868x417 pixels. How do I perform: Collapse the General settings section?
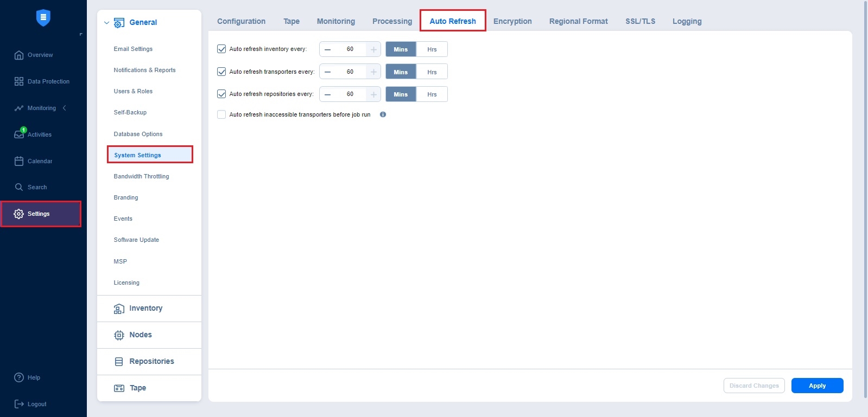pos(107,23)
